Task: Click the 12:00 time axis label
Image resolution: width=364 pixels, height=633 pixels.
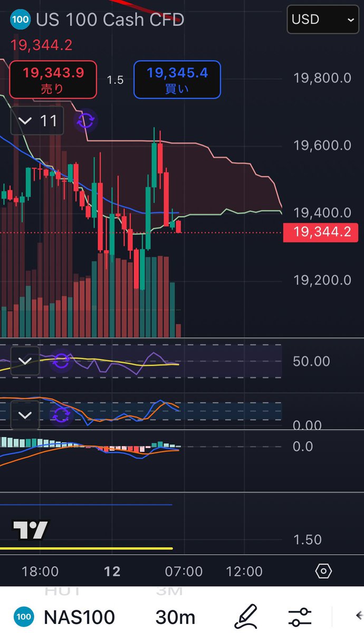Action: coord(244,572)
